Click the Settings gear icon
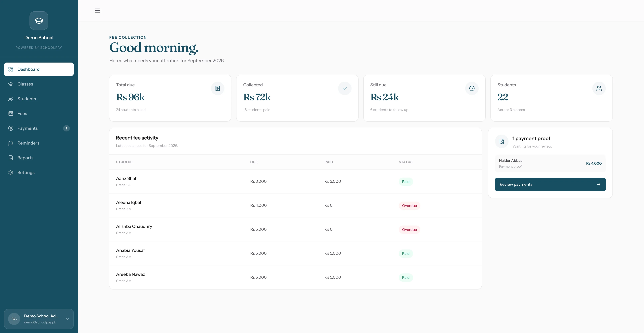 coord(11,173)
